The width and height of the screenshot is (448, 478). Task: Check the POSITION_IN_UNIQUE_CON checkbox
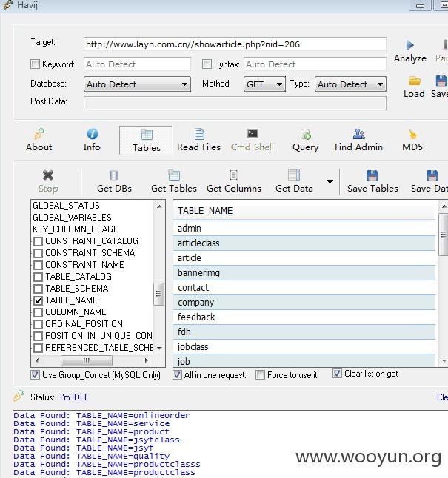click(38, 336)
